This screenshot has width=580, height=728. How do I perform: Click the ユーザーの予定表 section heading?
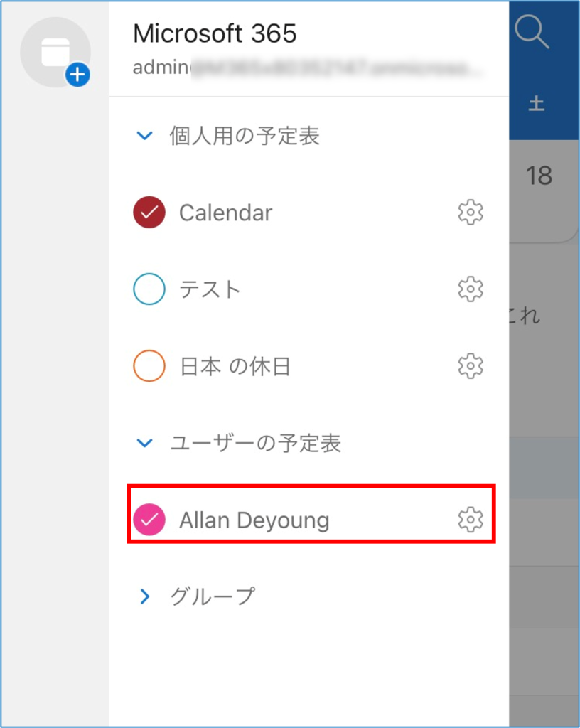(256, 443)
